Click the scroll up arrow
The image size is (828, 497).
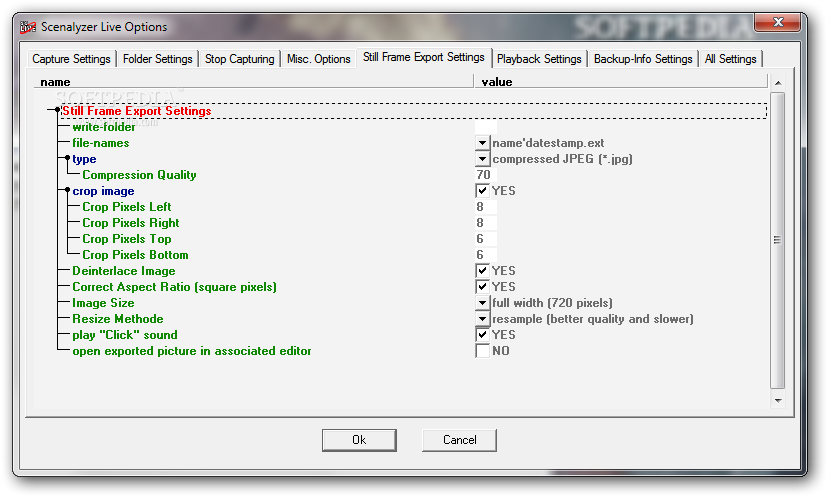click(x=778, y=83)
